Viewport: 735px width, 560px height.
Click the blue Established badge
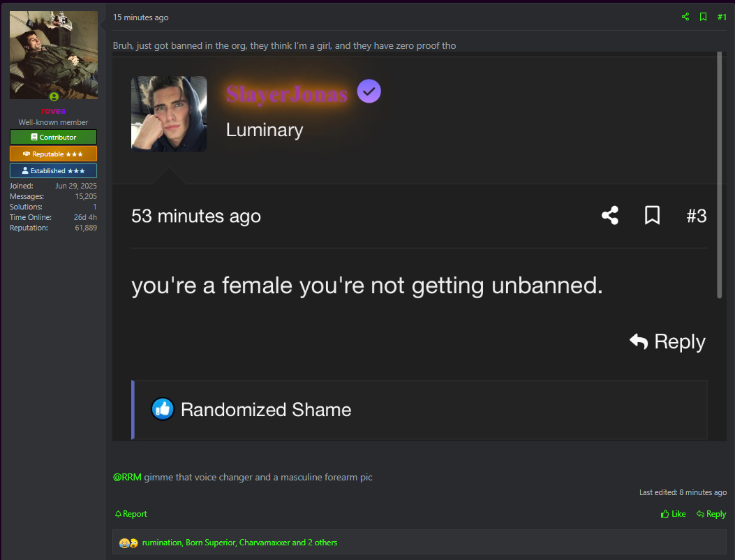pos(54,170)
